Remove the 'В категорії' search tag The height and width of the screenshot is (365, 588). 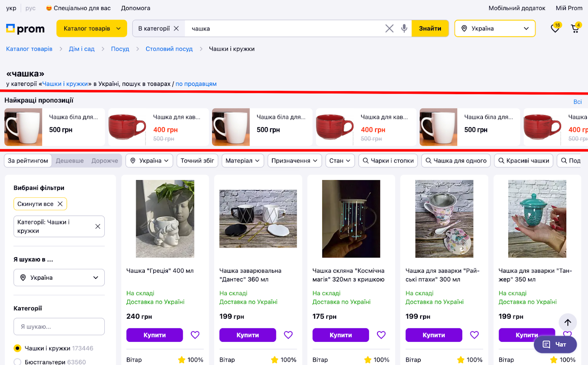[176, 28]
